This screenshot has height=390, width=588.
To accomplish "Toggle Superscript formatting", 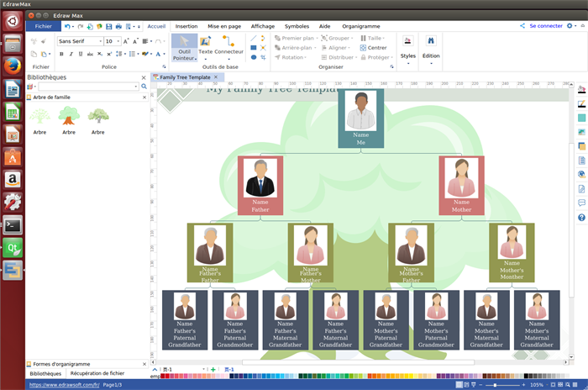I will 109,54.
